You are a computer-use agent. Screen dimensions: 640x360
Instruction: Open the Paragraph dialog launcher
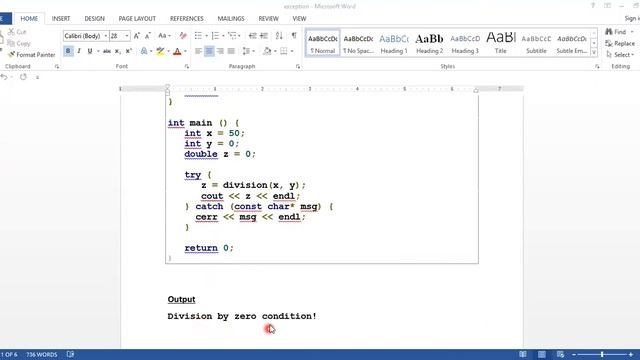[x=298, y=66]
